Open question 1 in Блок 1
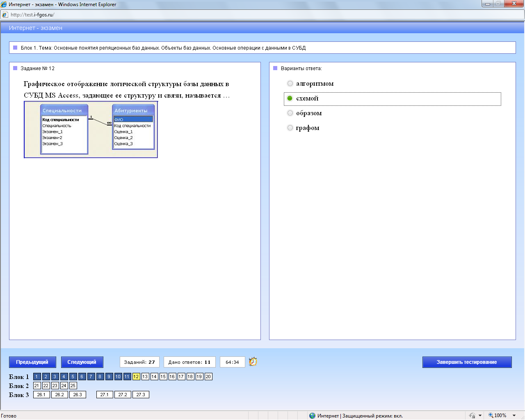The image size is (525, 420). 37,377
